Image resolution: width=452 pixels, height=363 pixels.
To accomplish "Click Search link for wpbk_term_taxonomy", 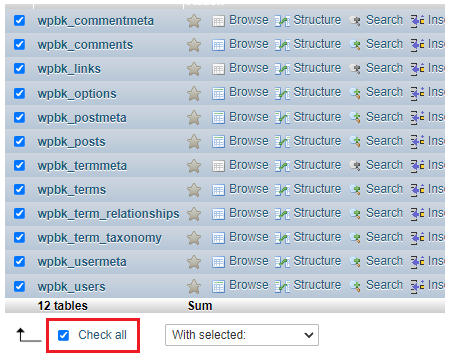I will coord(384,237).
